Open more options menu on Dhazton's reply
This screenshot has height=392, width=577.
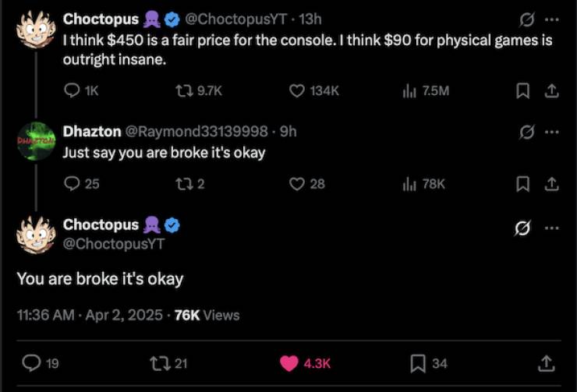(551, 132)
